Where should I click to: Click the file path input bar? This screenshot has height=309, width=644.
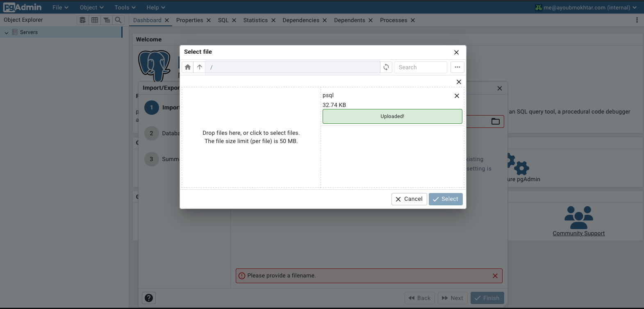(x=293, y=67)
